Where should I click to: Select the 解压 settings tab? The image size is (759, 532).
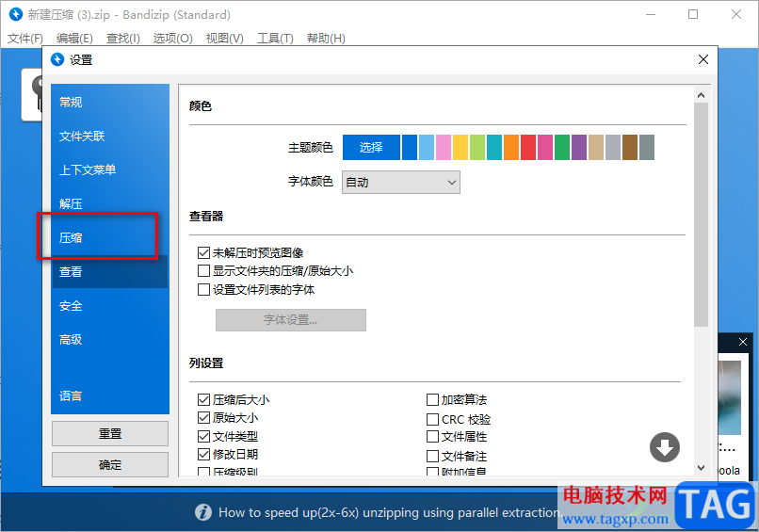click(110, 203)
